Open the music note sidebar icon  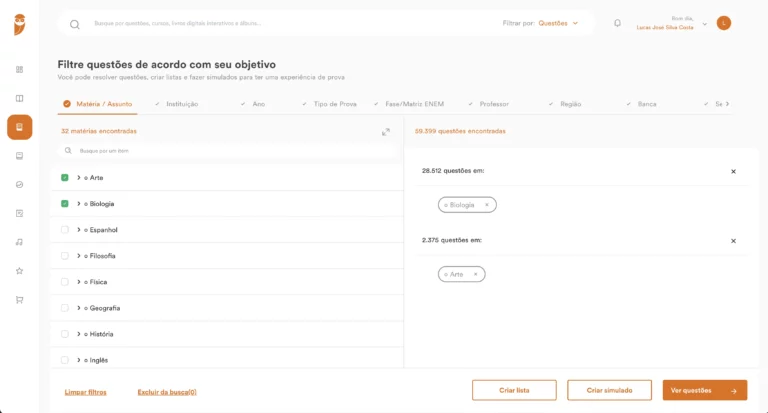tap(19, 242)
